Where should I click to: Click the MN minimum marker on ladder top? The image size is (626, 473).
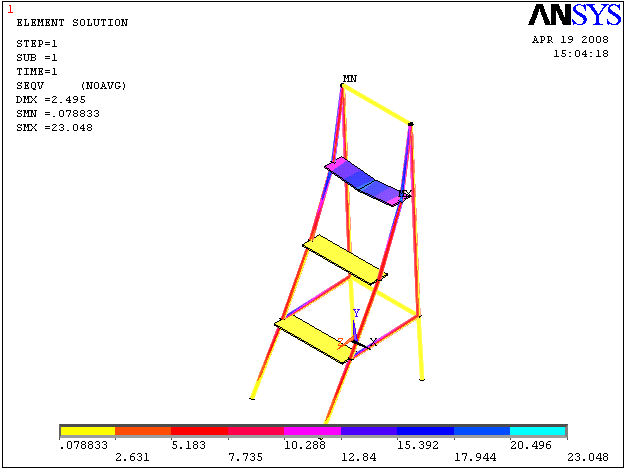click(x=350, y=79)
